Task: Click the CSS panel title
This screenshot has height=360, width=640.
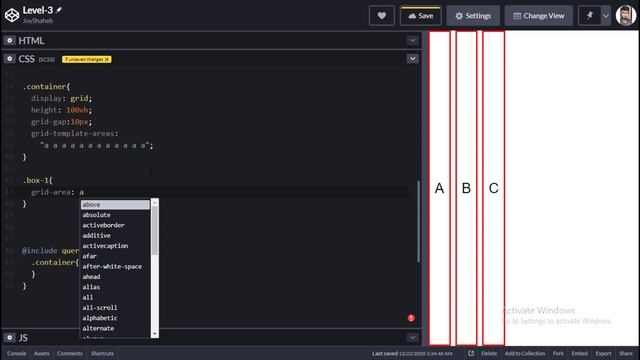Action: pos(27,59)
